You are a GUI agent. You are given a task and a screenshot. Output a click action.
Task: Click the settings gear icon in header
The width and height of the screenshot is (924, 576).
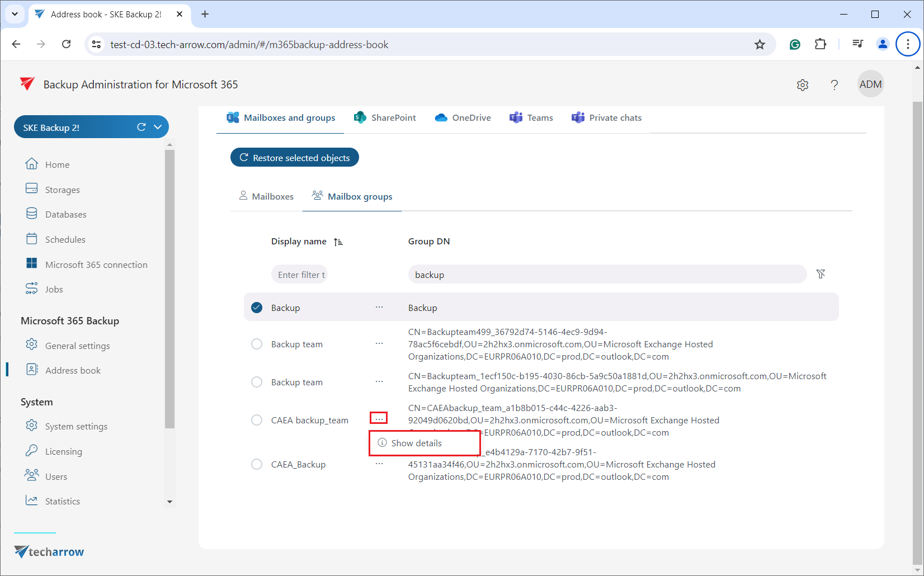803,85
